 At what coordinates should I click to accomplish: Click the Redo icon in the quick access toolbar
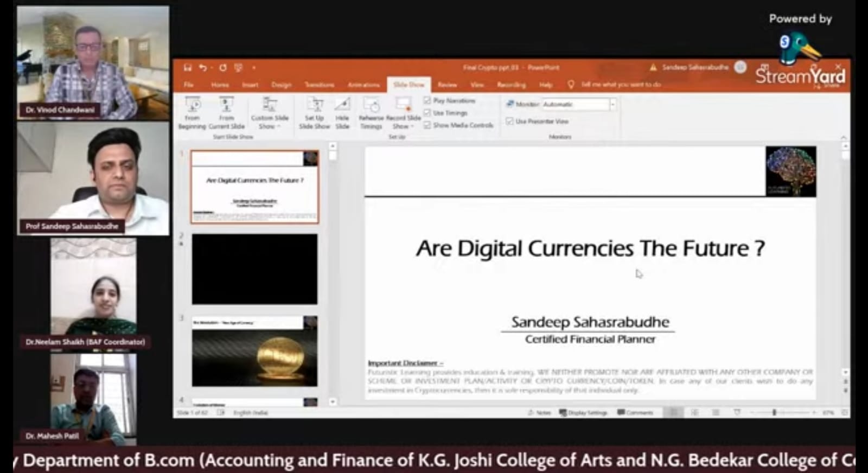(x=222, y=68)
